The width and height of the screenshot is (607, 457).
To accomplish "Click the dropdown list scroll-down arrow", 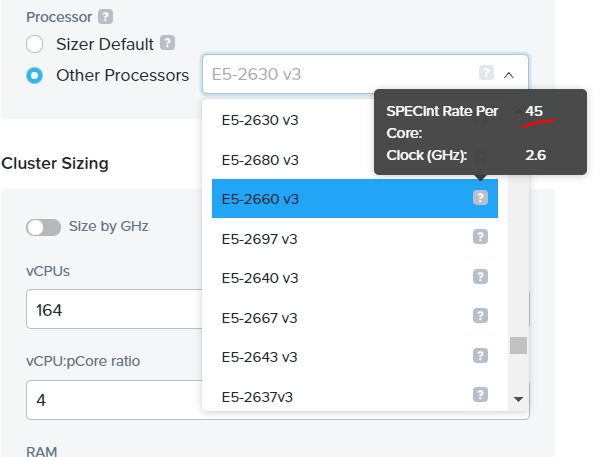I will [x=518, y=399].
